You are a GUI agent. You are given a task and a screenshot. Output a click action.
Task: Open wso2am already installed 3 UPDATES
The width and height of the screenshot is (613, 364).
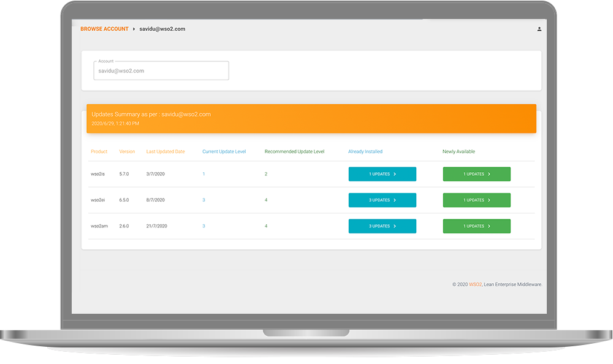[x=383, y=226]
